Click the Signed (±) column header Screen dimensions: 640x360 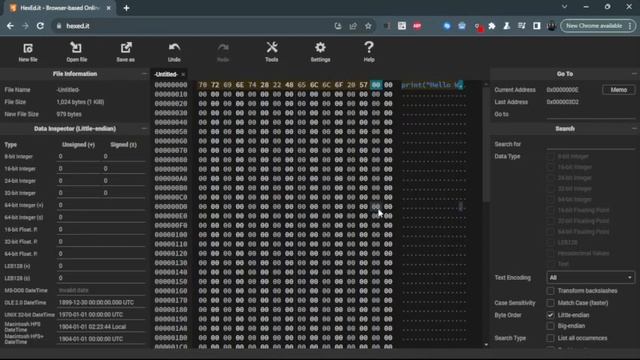[x=123, y=144]
